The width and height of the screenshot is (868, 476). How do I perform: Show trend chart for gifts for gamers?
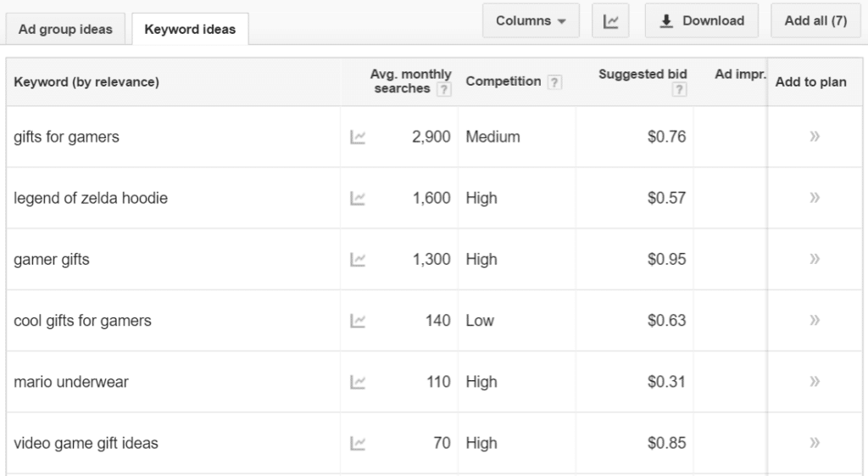coord(358,137)
